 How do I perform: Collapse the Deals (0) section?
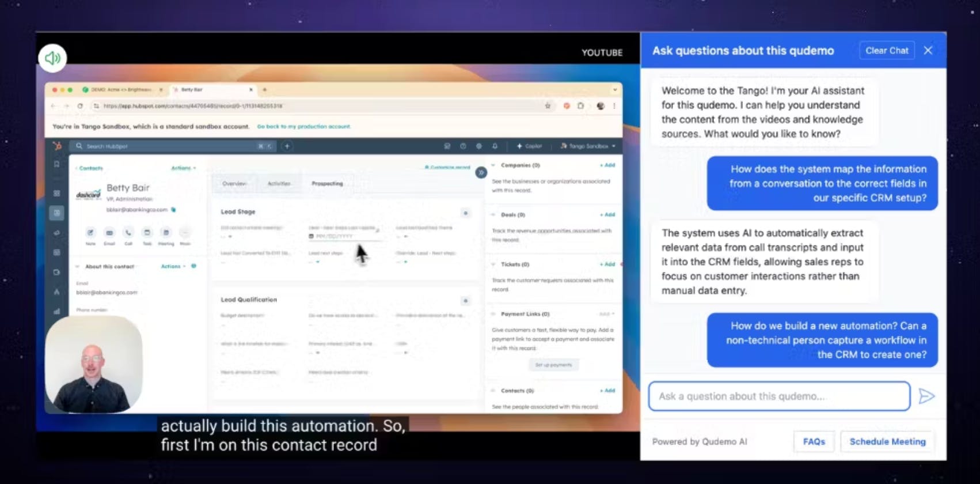click(x=493, y=215)
